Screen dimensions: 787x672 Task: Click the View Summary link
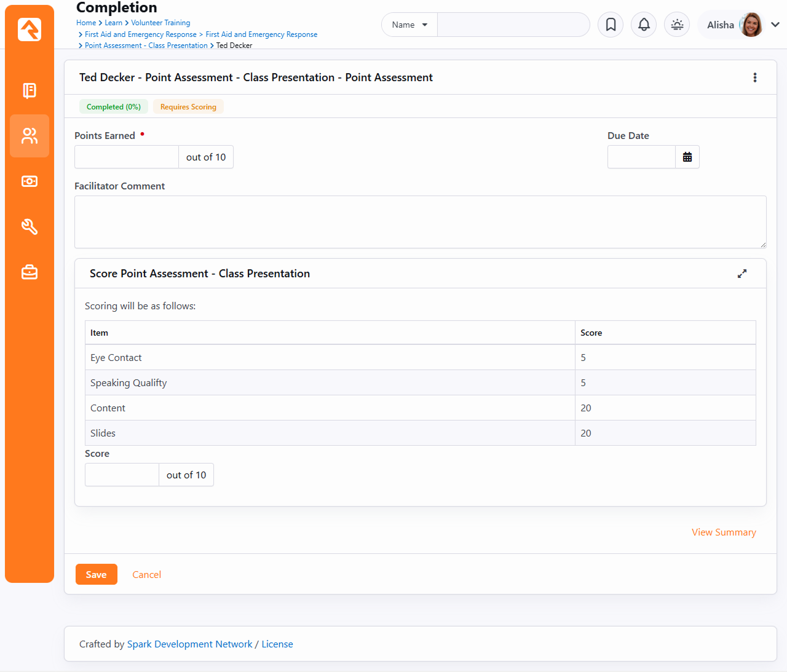point(724,532)
